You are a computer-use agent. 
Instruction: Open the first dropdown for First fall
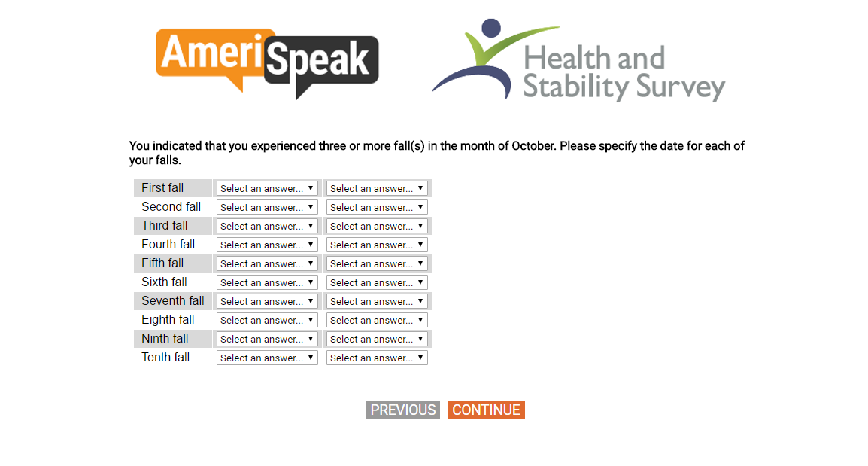click(267, 188)
